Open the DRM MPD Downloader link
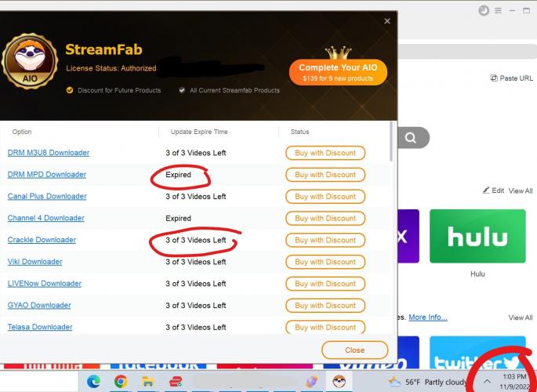Image resolution: width=537 pixels, height=392 pixels. click(x=46, y=175)
